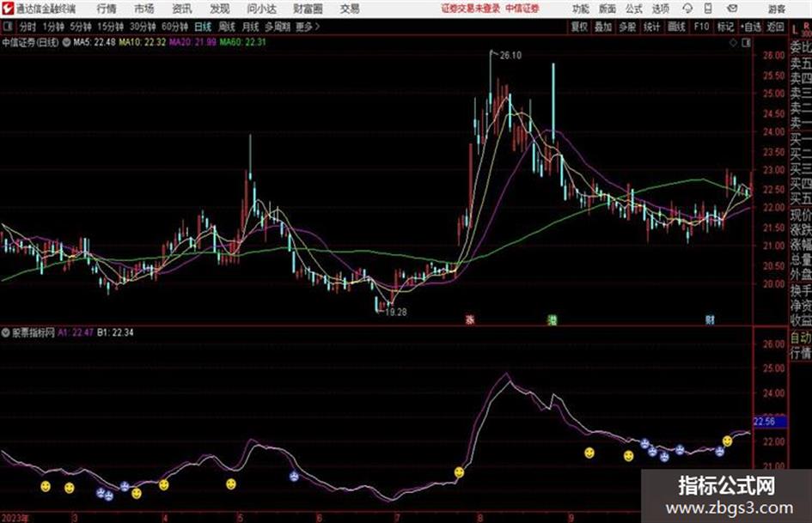The width and height of the screenshot is (812, 523).
Task: Click yellow smiley at start of August rally
Action: [x=459, y=472]
